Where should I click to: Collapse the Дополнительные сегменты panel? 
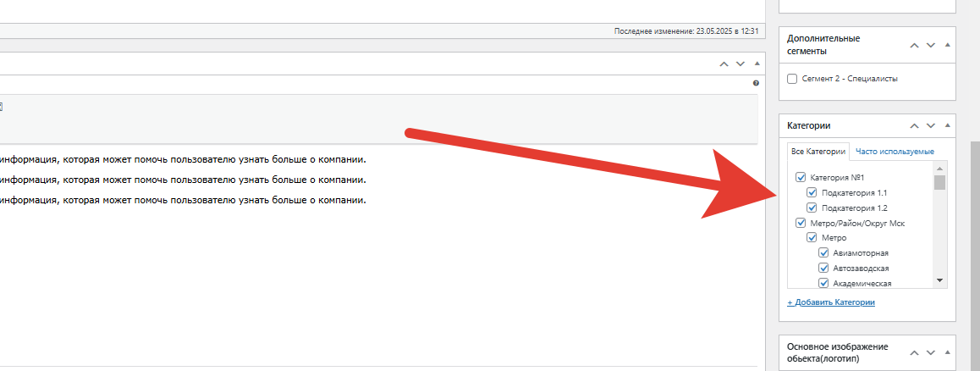pos(948,45)
